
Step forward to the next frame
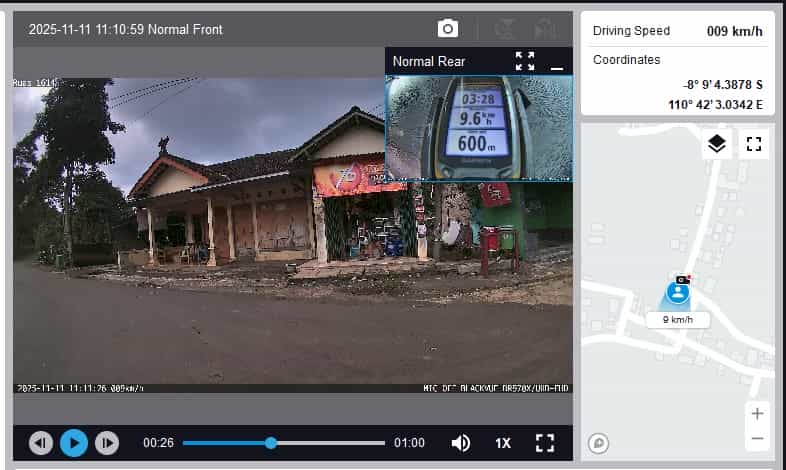pyautogui.click(x=107, y=443)
